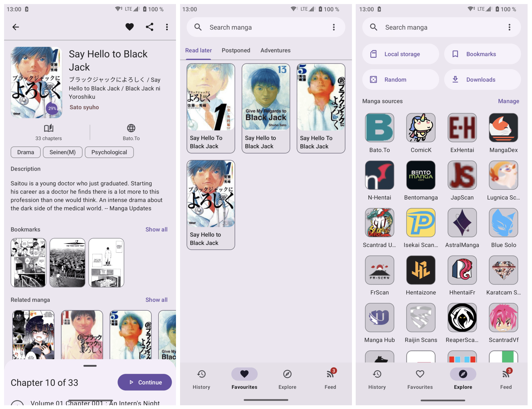Image resolution: width=532 pixels, height=409 pixels.
Task: Open ComicK manga source
Action: pos(421,133)
